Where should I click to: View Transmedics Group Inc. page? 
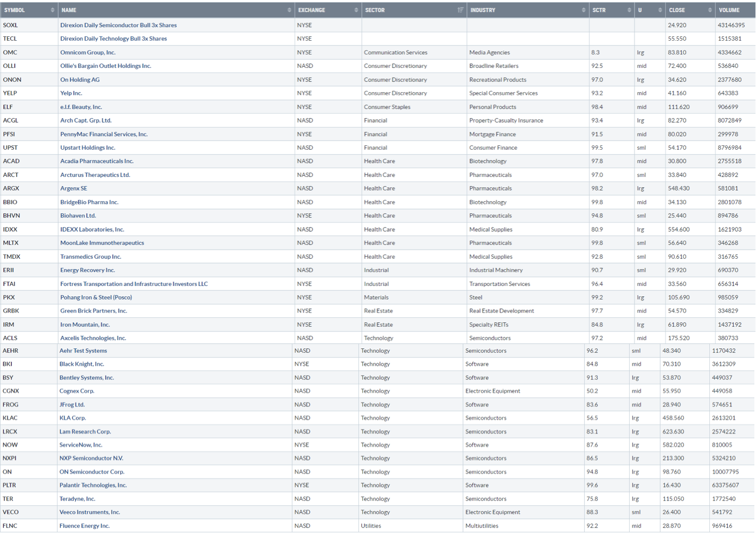(x=91, y=257)
